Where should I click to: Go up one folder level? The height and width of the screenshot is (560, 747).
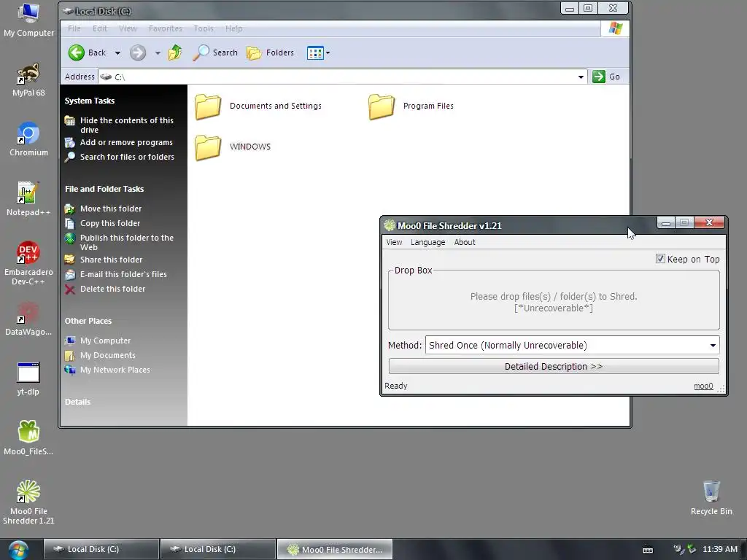tap(175, 52)
